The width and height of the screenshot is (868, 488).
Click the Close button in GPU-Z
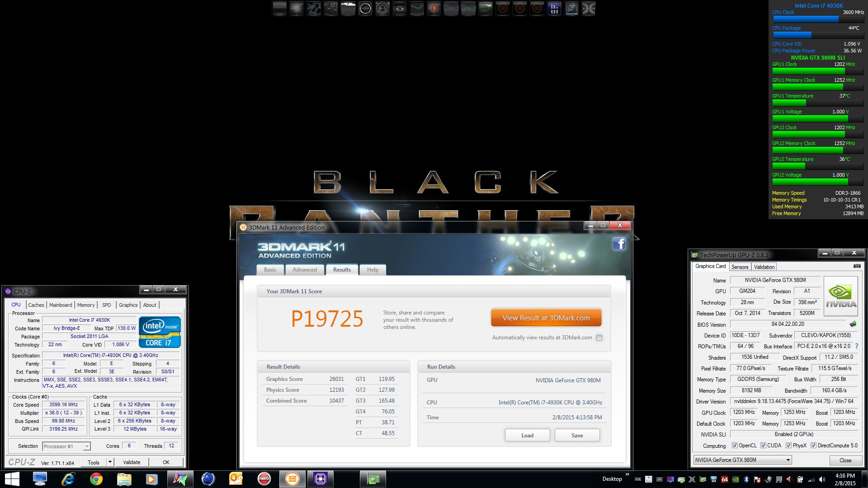[x=845, y=460]
